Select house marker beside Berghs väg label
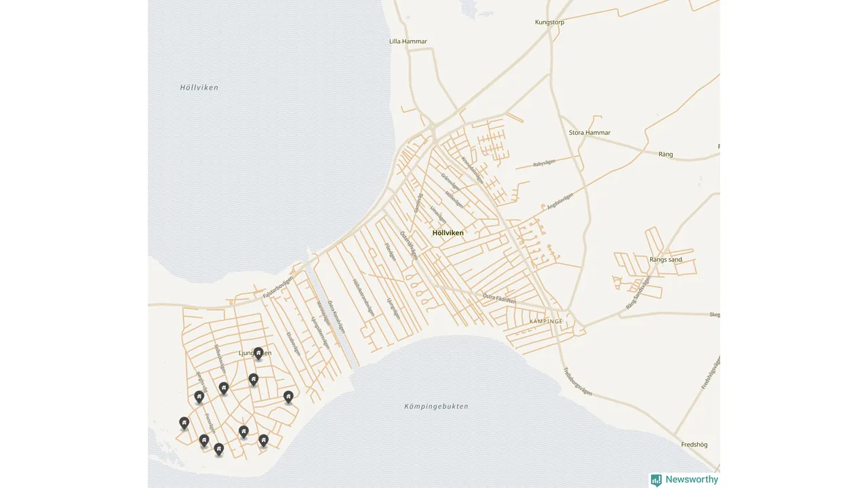 click(x=199, y=396)
